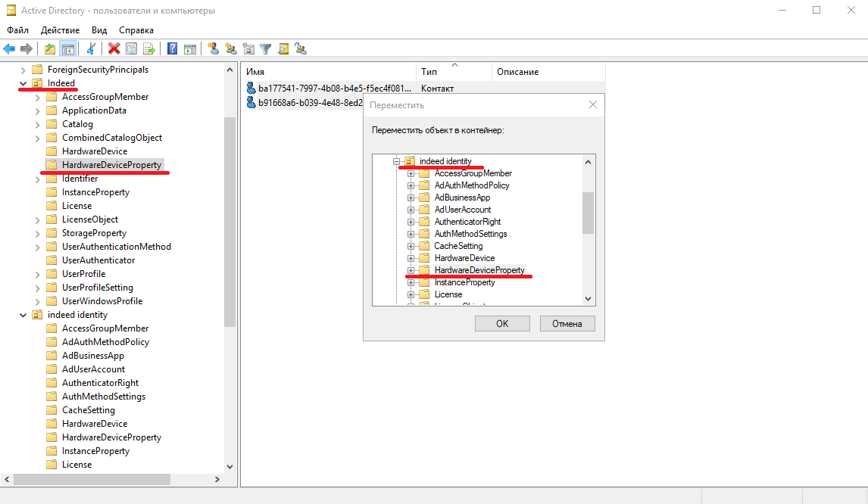Open Properties via toolbar icon
This screenshot has width=868, height=504.
pyautogui.click(x=132, y=49)
